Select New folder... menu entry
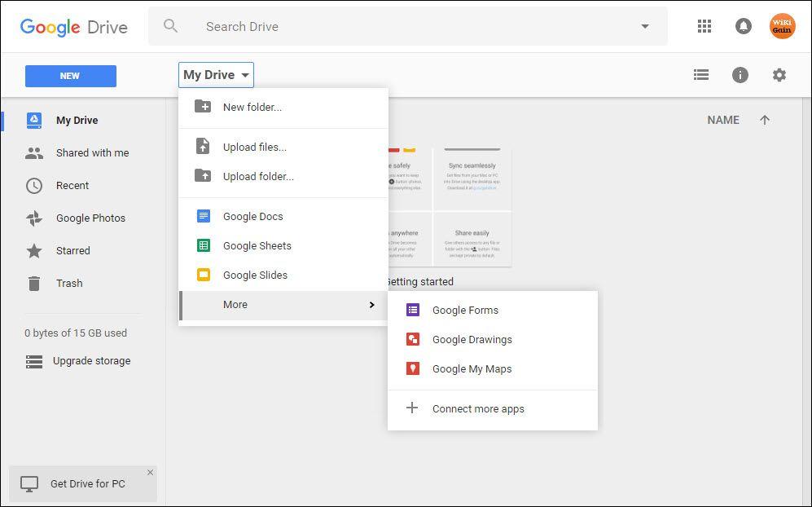 tap(283, 108)
